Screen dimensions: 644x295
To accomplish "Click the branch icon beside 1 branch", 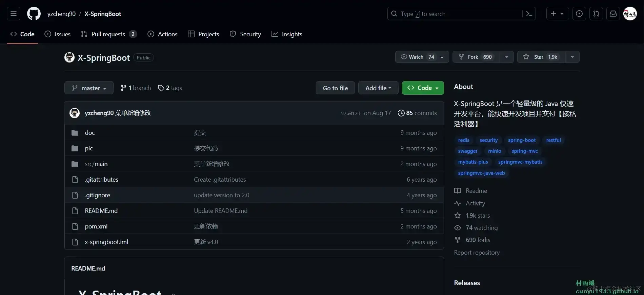I will coord(123,88).
